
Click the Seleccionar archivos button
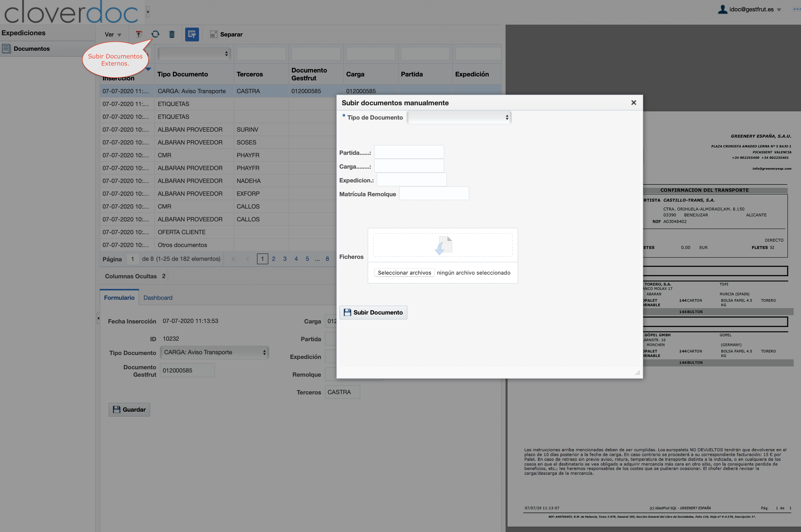(404, 272)
